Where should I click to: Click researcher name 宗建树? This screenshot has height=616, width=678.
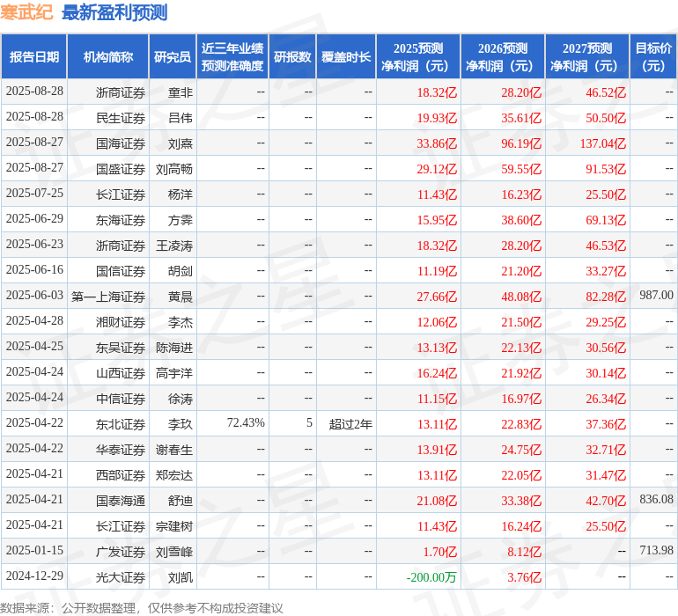pos(174,526)
